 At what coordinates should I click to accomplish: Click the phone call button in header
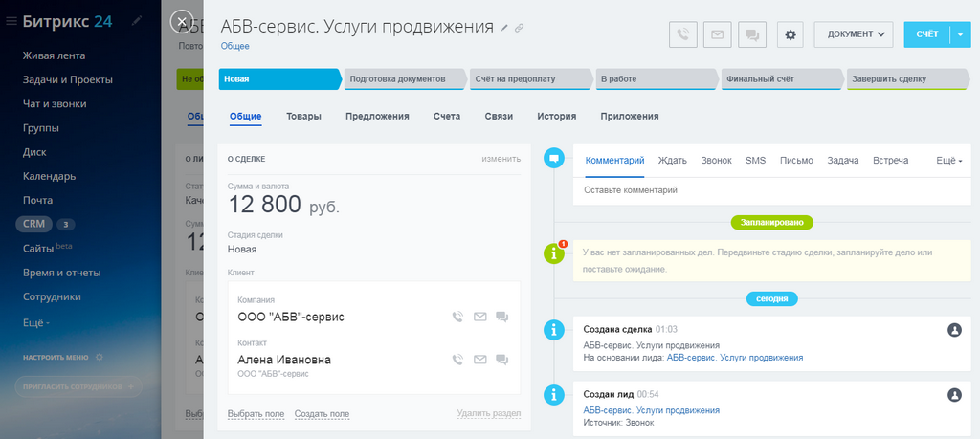click(x=682, y=34)
